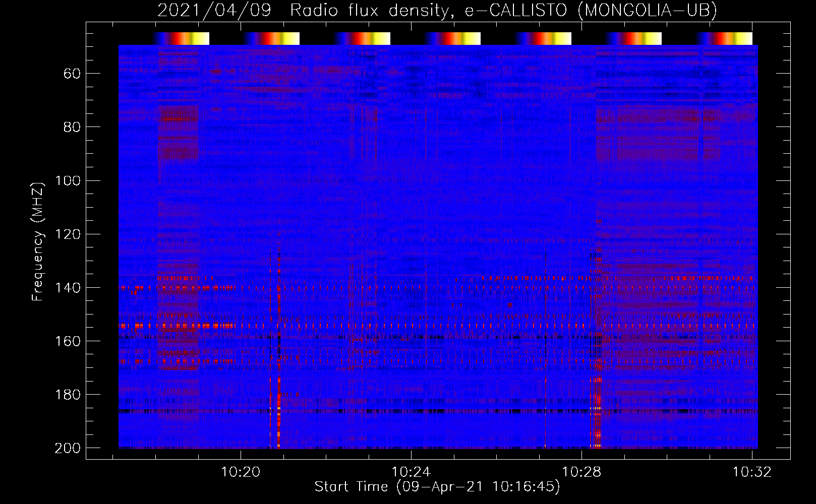
Task: Click the 80 MHz frequency tick label
Action: [x=72, y=127]
